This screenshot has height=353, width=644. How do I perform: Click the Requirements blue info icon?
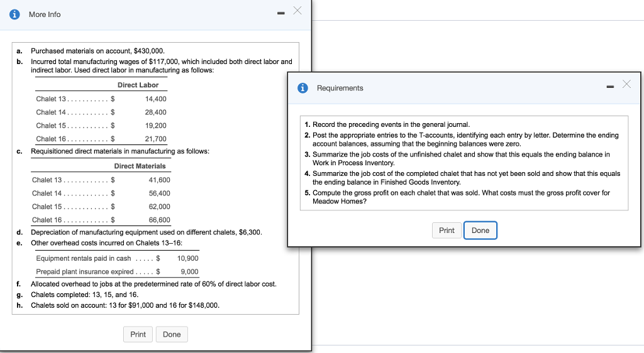click(x=303, y=88)
